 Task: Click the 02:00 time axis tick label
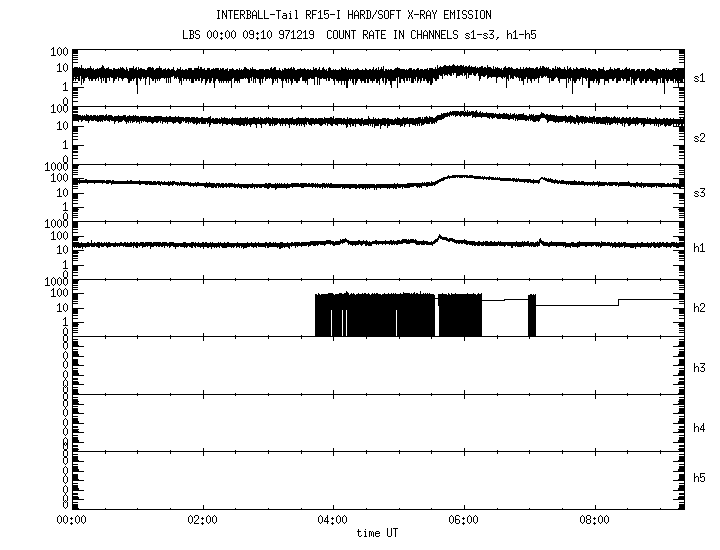[x=202, y=520]
